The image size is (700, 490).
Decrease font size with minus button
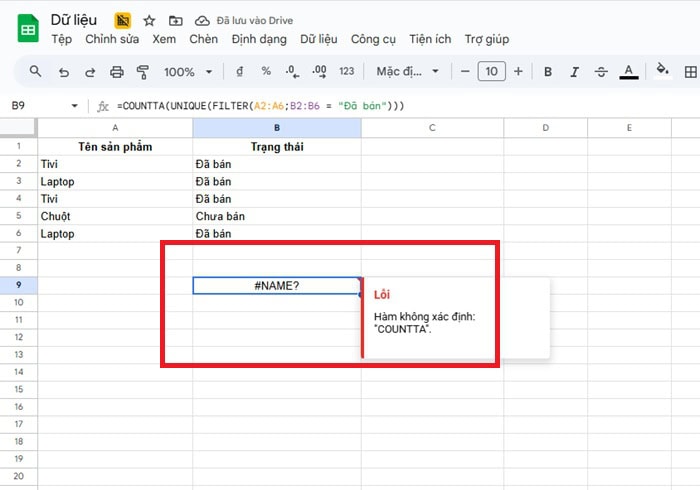(465, 71)
